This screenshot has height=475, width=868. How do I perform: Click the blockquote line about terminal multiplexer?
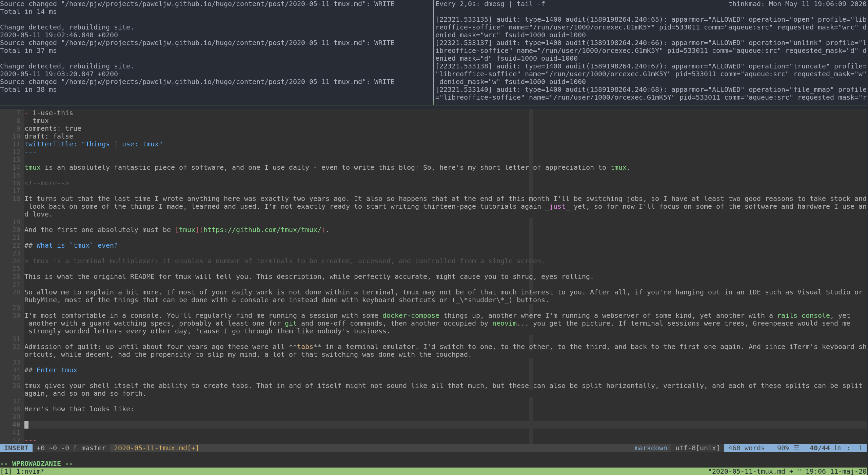click(x=284, y=261)
